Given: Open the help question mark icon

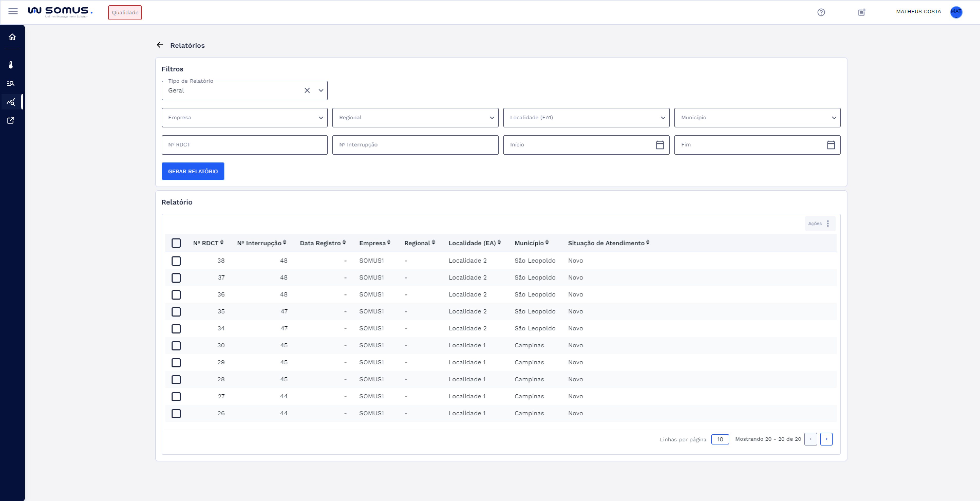Looking at the screenshot, I should point(821,12).
